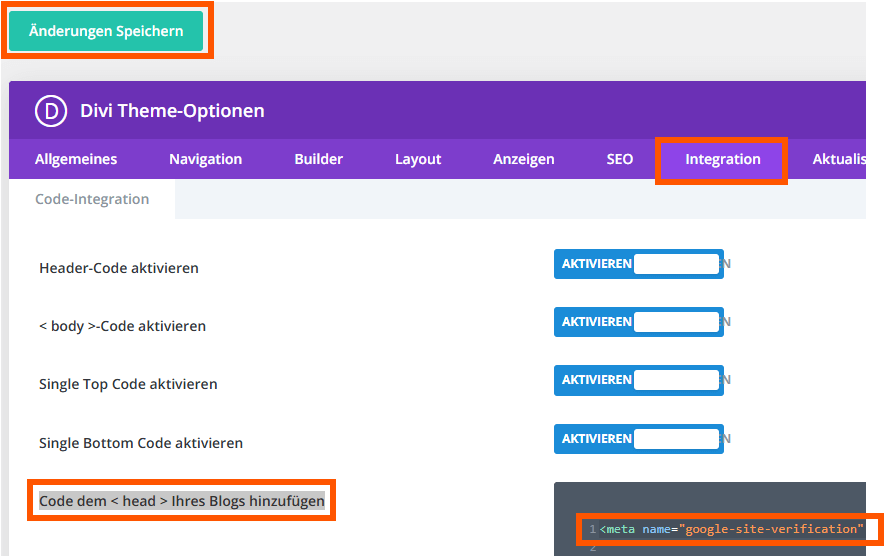Screen dimensions: 885x556
Task: Open the Allgemeines tab
Action: pyautogui.click(x=76, y=159)
